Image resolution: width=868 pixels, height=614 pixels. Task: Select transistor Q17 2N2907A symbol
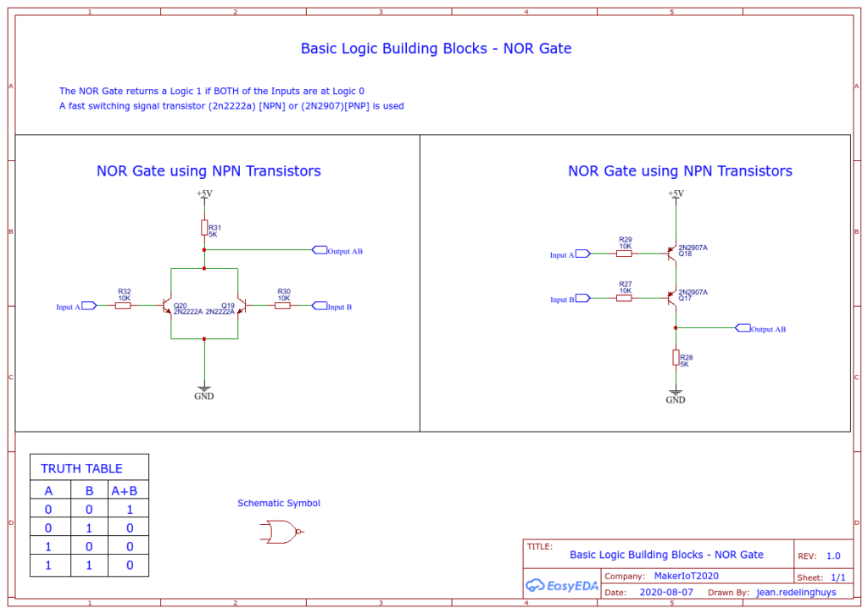point(672,298)
